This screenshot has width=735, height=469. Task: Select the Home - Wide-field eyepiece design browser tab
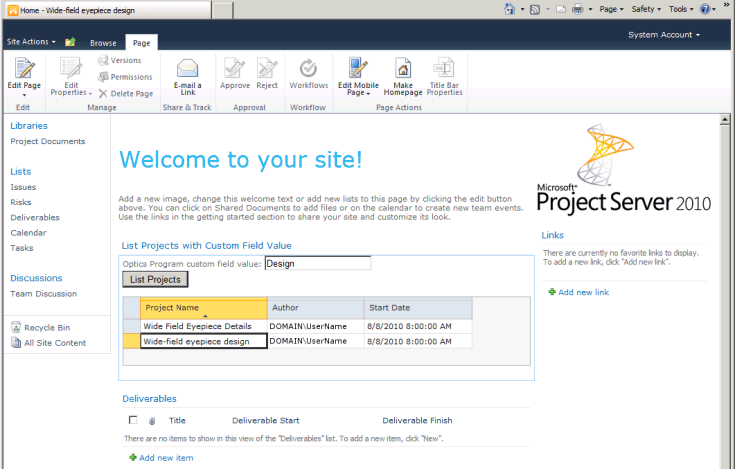(107, 10)
